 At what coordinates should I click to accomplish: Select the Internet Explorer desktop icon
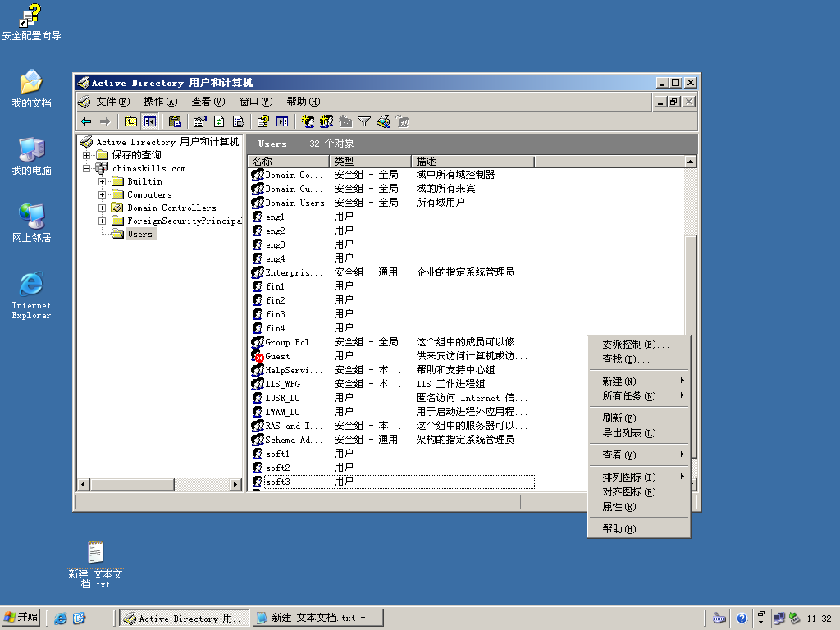click(x=31, y=295)
